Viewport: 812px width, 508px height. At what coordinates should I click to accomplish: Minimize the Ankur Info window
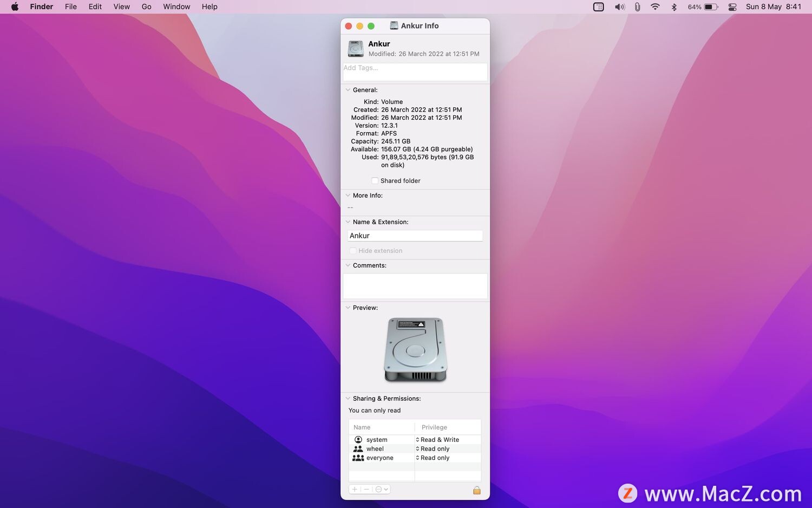pos(359,26)
